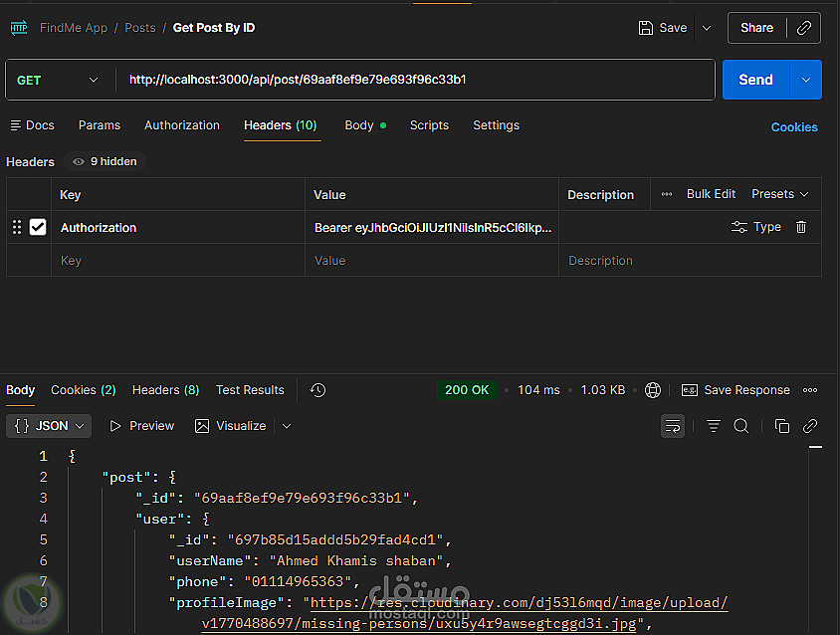Uncheck the Authorization header checkbox
Screen dimensions: 840x635
tap(38, 227)
